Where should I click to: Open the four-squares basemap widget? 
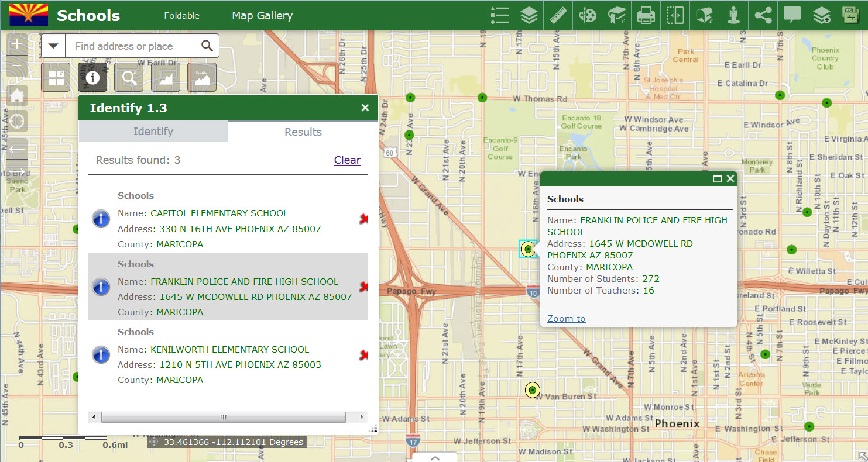(56, 77)
